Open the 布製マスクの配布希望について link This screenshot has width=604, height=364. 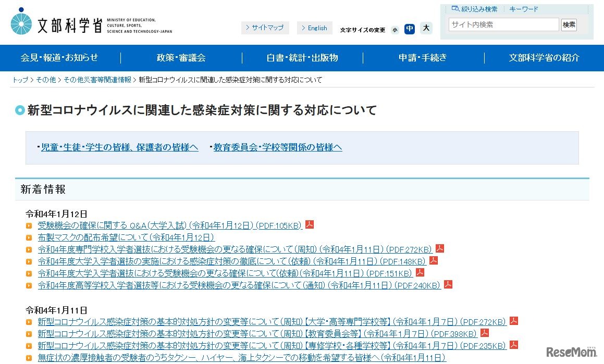tap(127, 237)
